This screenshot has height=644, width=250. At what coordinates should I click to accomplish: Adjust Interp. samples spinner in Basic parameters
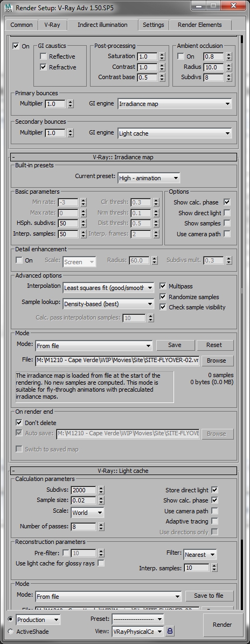(84, 234)
